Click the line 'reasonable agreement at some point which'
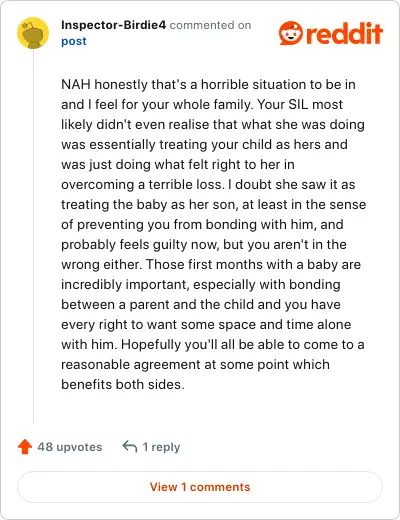Image resolution: width=400 pixels, height=520 pixels. pos(195,364)
